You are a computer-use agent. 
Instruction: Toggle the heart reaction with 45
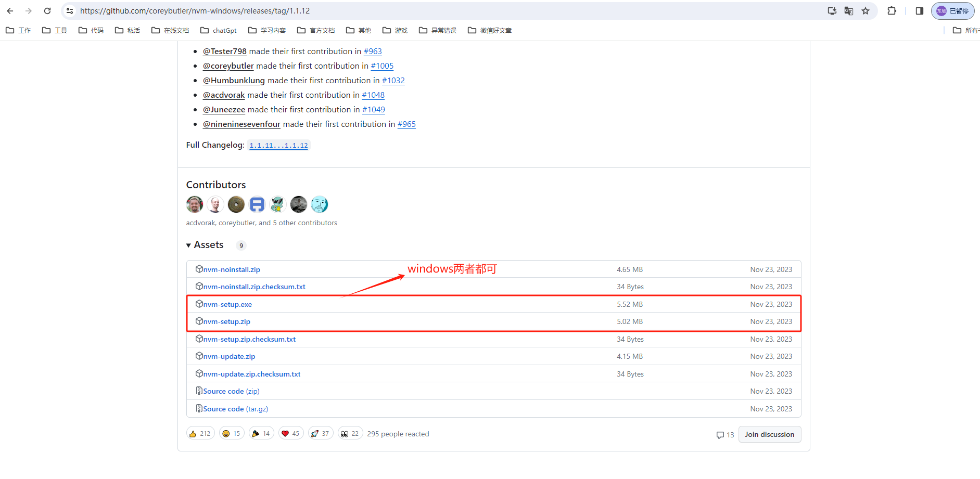(x=290, y=433)
